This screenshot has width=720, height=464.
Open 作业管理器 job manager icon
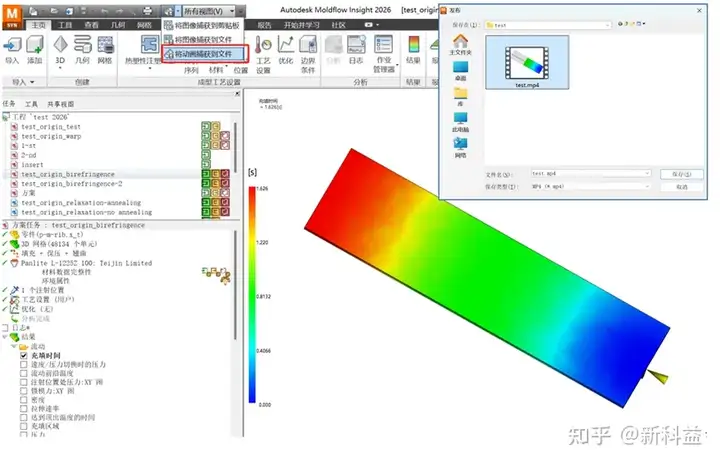coord(383,45)
